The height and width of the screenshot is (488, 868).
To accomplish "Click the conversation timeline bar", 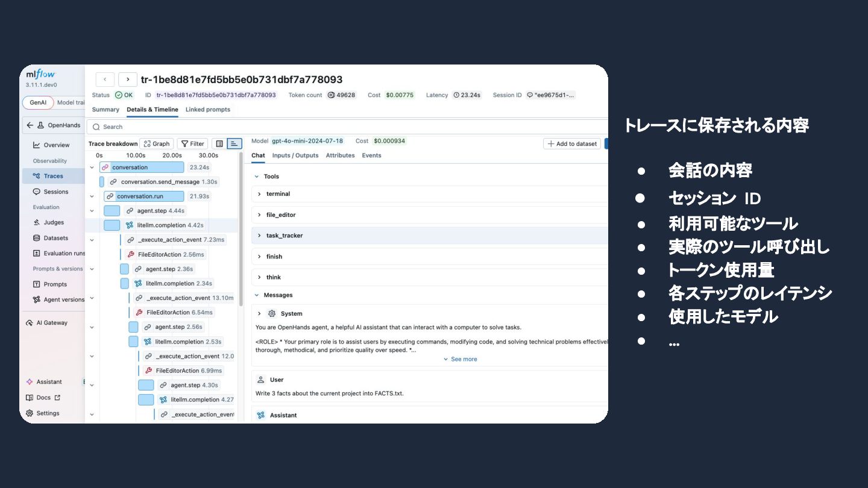I will (x=142, y=167).
